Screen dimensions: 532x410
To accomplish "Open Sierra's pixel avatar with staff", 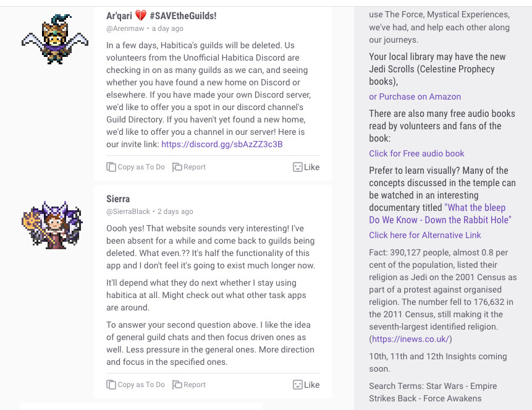I will (52, 225).
